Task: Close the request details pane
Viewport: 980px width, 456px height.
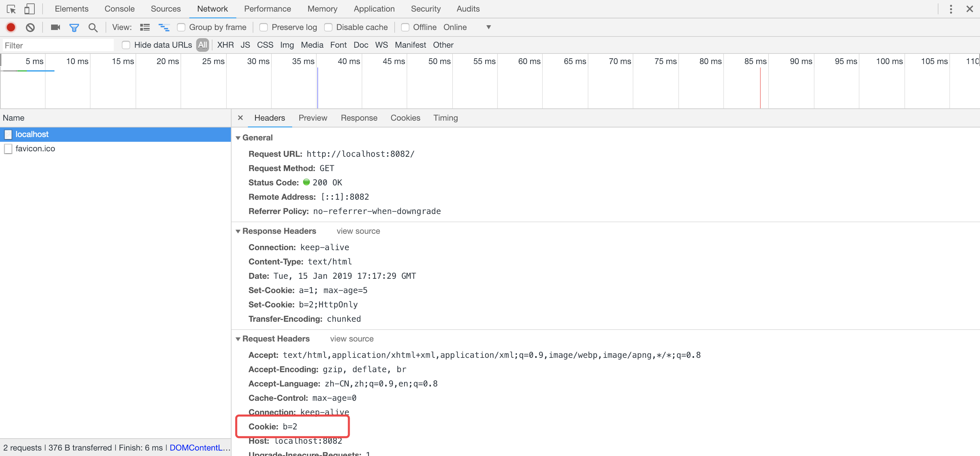Action: point(240,118)
